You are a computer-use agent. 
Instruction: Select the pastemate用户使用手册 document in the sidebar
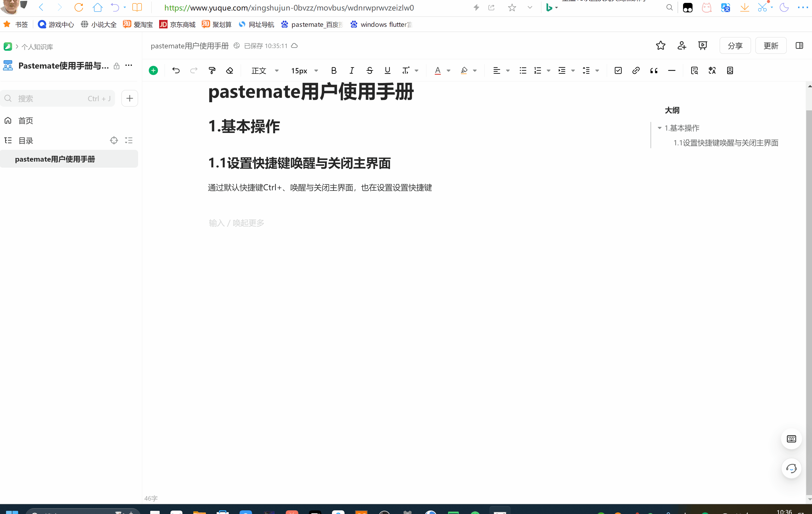click(55, 159)
